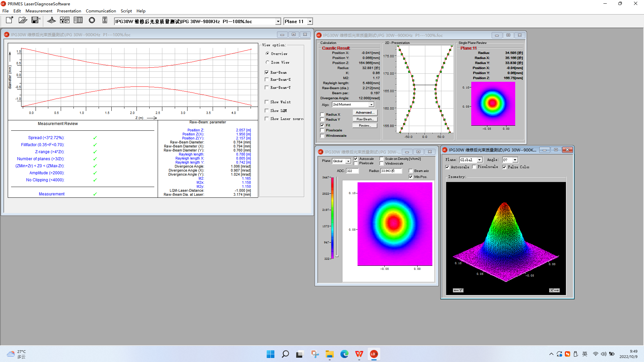The width and height of the screenshot is (644, 362).
Task: Open the 2nd Moment algorithm dropdown
Action: coord(371,105)
